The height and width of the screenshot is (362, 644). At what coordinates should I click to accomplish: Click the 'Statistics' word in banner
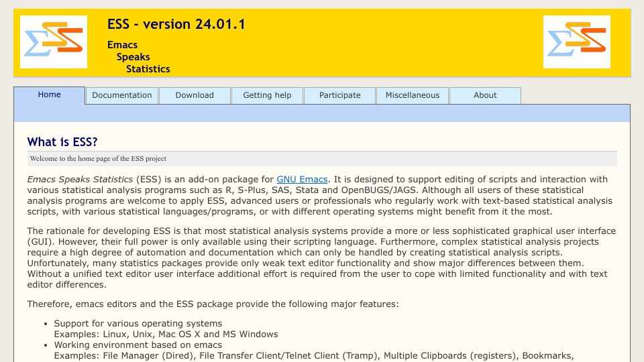point(148,69)
